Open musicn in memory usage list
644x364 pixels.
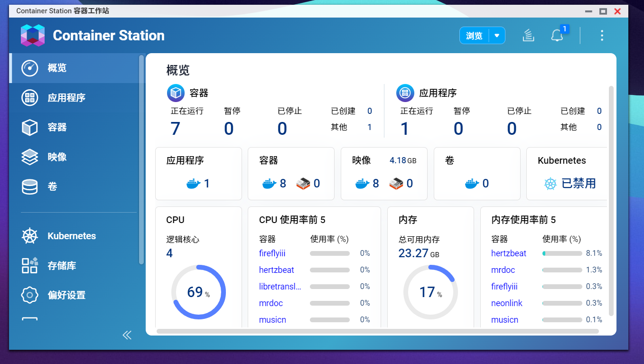pyautogui.click(x=504, y=320)
